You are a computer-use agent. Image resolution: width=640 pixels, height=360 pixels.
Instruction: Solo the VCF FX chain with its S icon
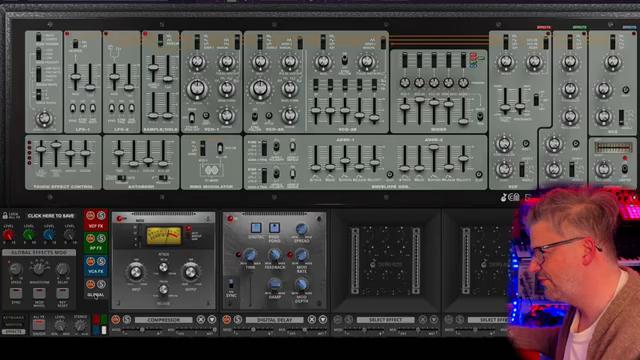click(x=101, y=215)
